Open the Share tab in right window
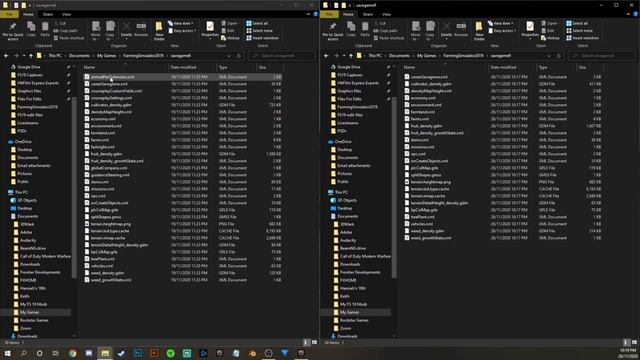 point(368,14)
